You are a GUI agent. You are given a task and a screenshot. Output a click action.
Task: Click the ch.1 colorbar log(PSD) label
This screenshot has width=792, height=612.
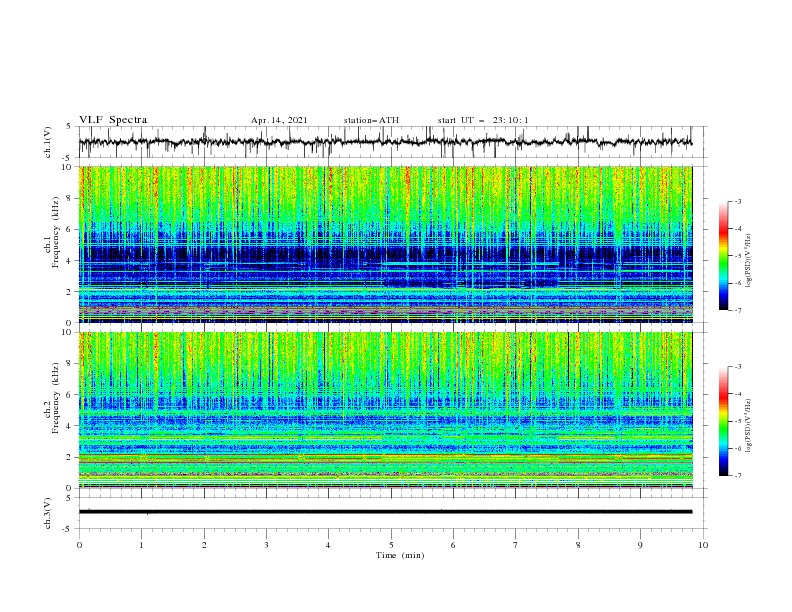pyautogui.click(x=749, y=260)
